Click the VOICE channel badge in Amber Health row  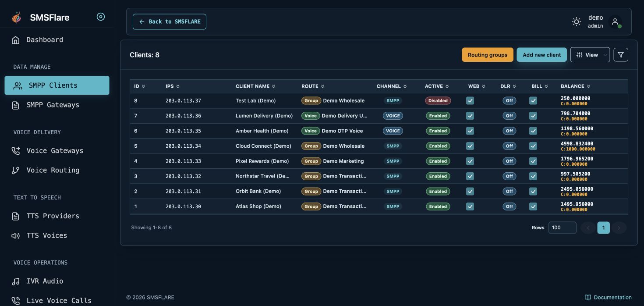tap(393, 131)
